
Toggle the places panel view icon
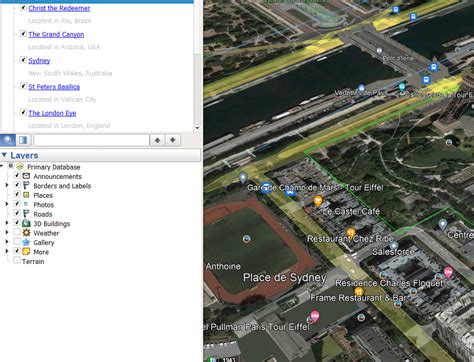(23, 140)
